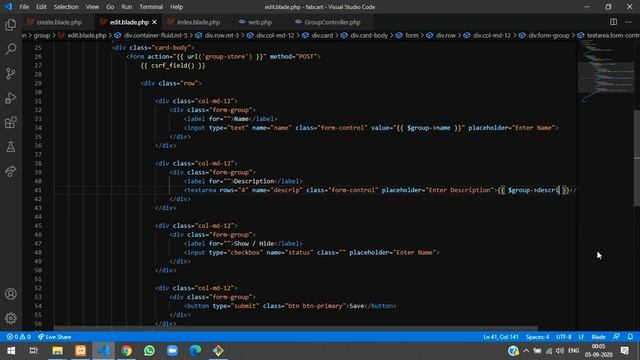Open the Accounts menu icon
Image resolution: width=640 pixels, height=360 pixels.
[11, 294]
